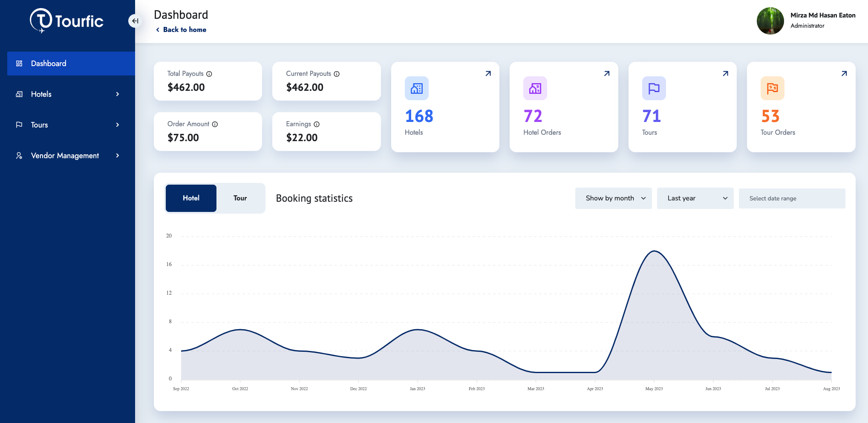
Task: Click the Select date range field
Action: [x=792, y=198]
